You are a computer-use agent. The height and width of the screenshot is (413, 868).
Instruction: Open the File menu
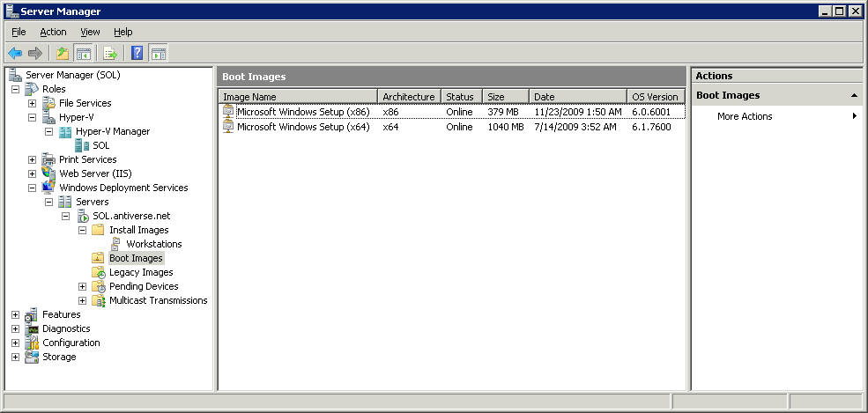point(19,32)
